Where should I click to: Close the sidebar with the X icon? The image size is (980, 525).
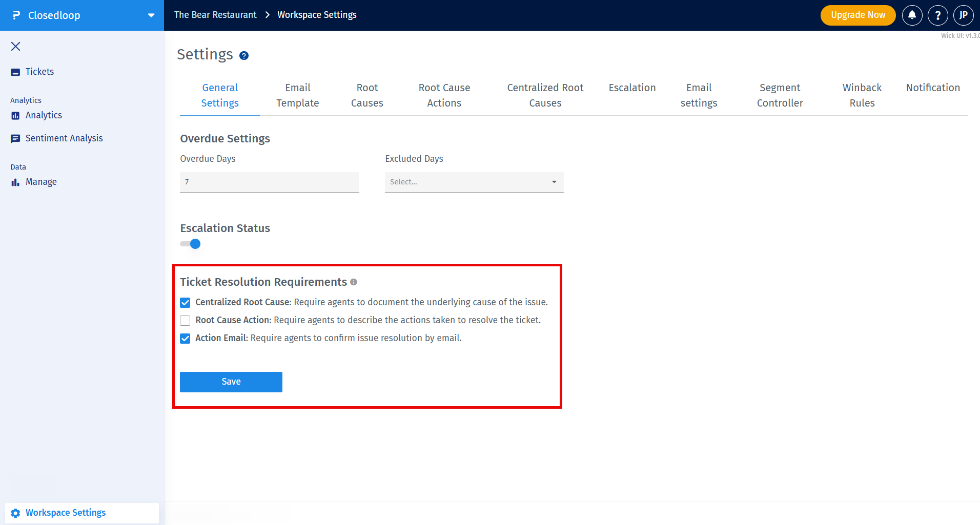point(16,47)
